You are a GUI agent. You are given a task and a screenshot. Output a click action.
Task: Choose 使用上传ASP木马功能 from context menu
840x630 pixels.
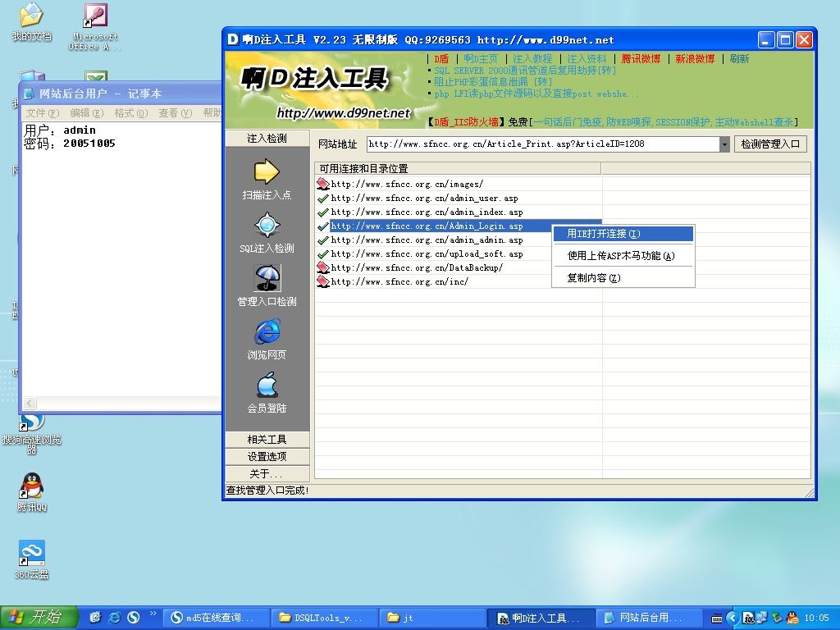(x=623, y=256)
